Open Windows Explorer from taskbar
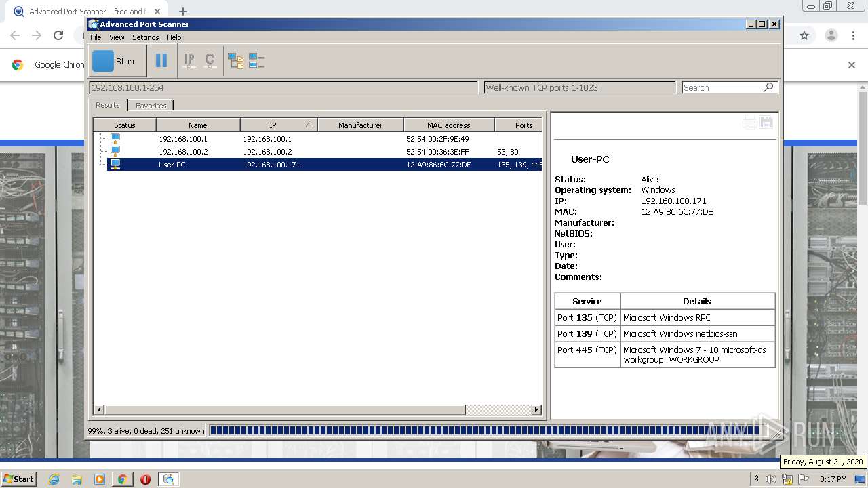The height and width of the screenshot is (488, 868). click(77, 479)
